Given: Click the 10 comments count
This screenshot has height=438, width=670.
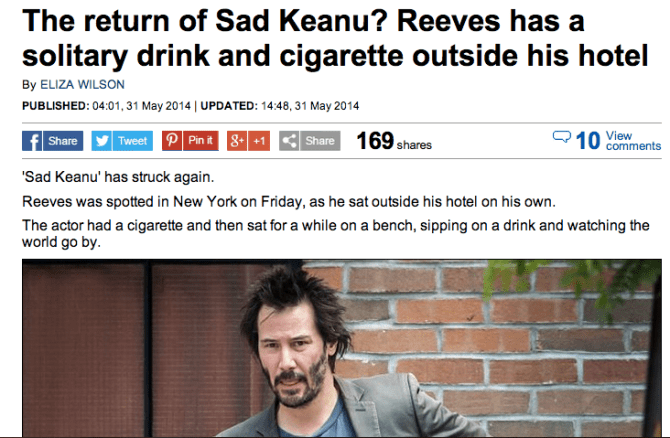Looking at the screenshot, I should 588,141.
